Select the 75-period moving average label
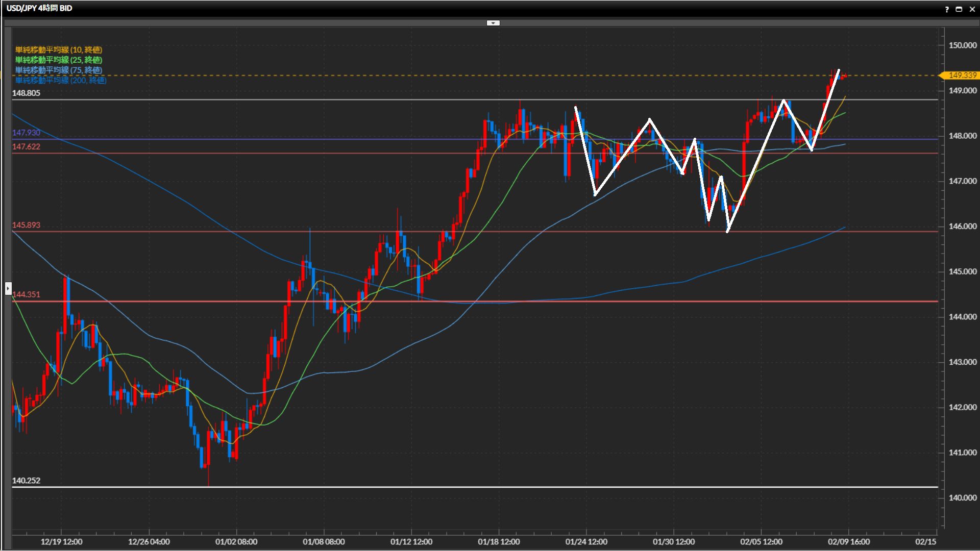 click(59, 70)
